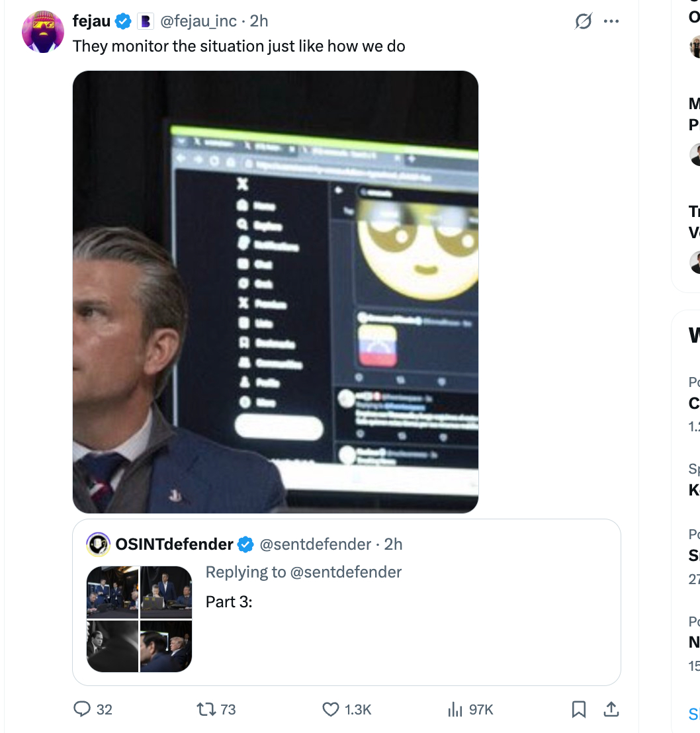Image resolution: width=700 pixels, height=733 pixels.
Task: Open OSINTdefender's small profile avatar
Action: coord(99,544)
